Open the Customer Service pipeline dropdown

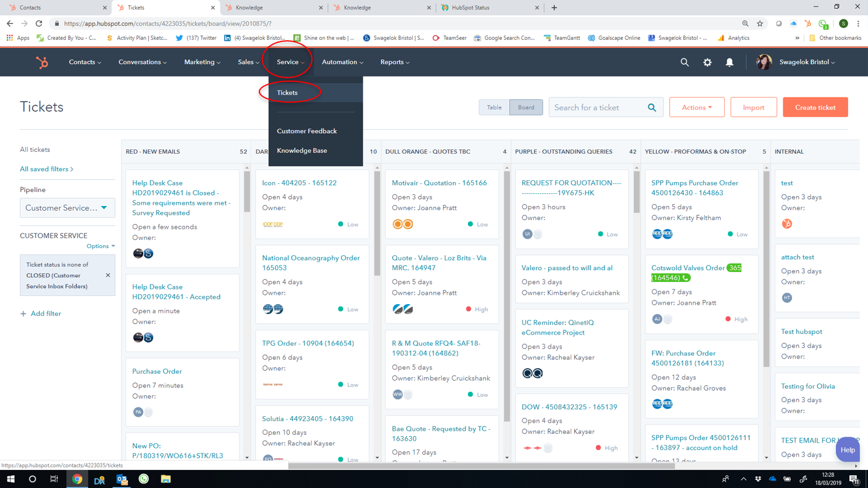(x=67, y=208)
